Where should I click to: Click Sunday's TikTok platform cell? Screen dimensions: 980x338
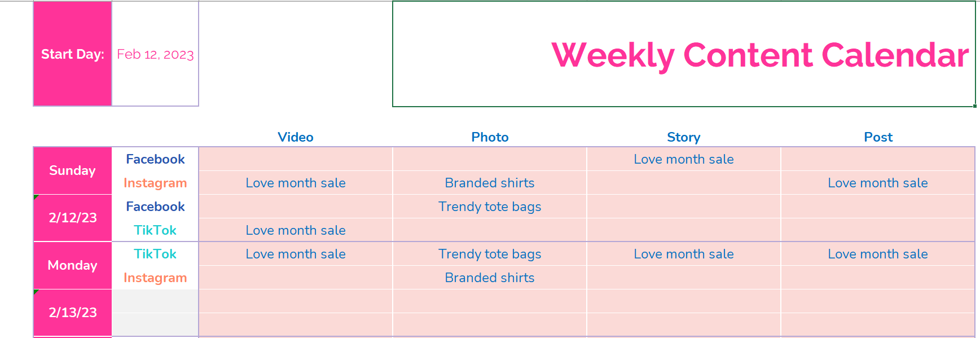click(155, 230)
